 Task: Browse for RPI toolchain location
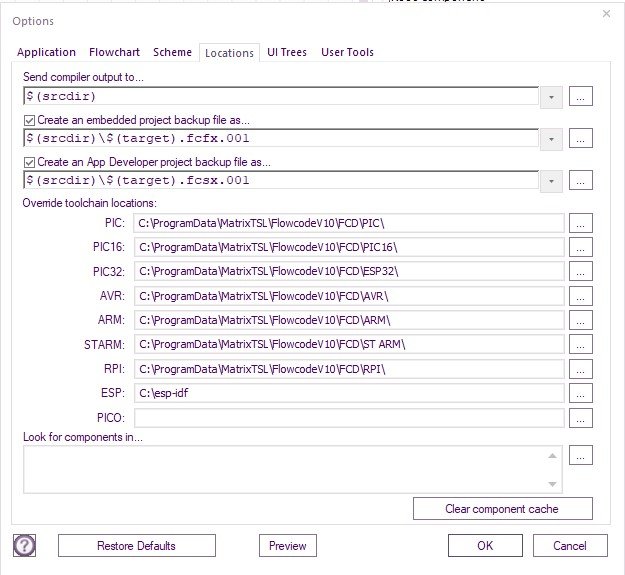click(582, 369)
